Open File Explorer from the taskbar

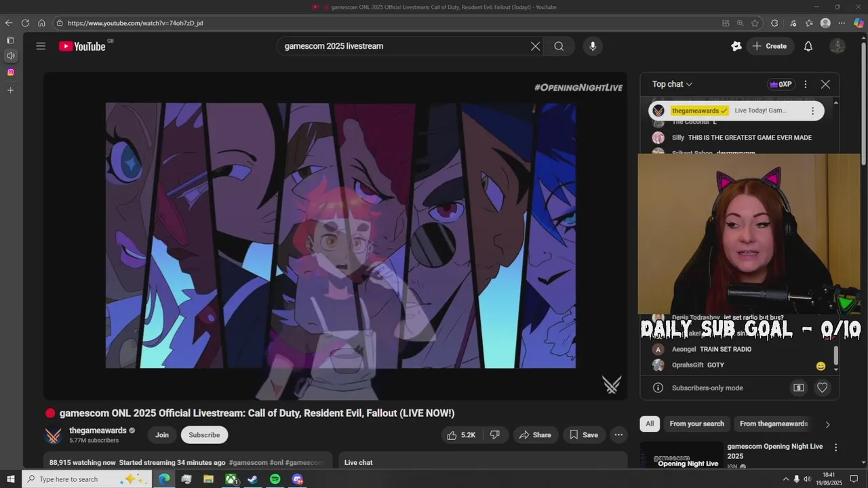click(x=209, y=479)
